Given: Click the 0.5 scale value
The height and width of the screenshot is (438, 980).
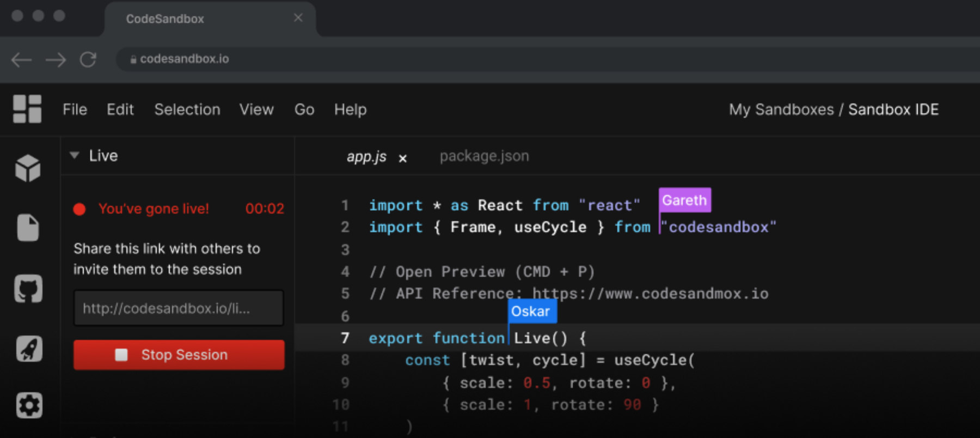Looking at the screenshot, I should click(x=537, y=383).
